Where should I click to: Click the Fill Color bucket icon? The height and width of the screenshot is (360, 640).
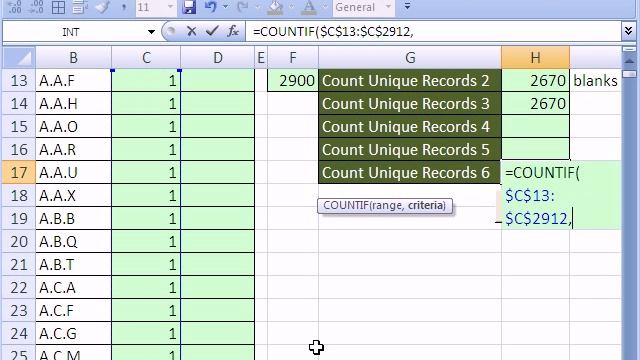pyautogui.click(x=275, y=7)
